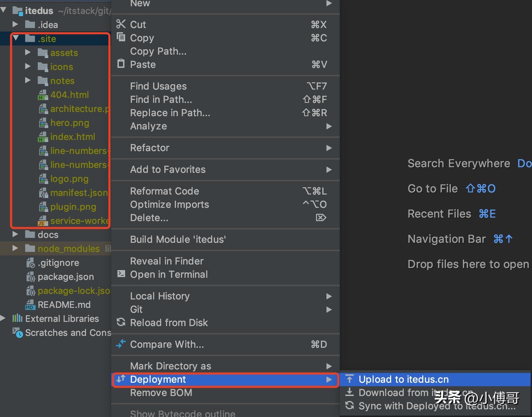Click the Reload from Disk refresh icon
This screenshot has width=532, height=417.
(121, 323)
